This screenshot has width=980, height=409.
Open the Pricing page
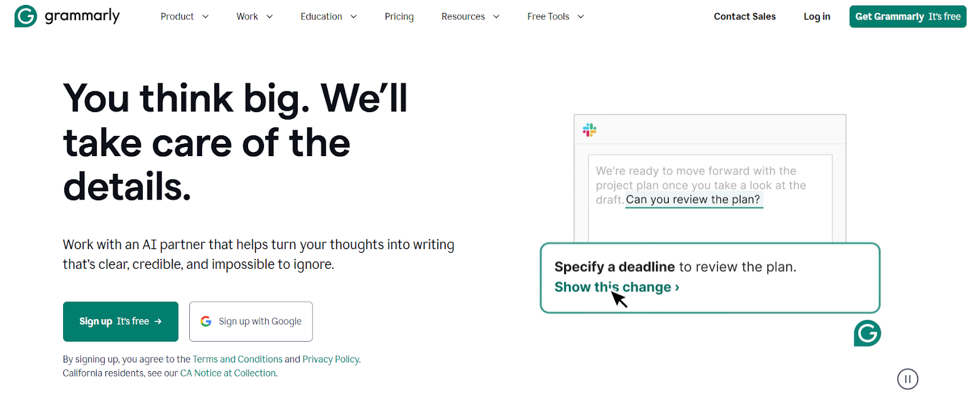pos(399,17)
